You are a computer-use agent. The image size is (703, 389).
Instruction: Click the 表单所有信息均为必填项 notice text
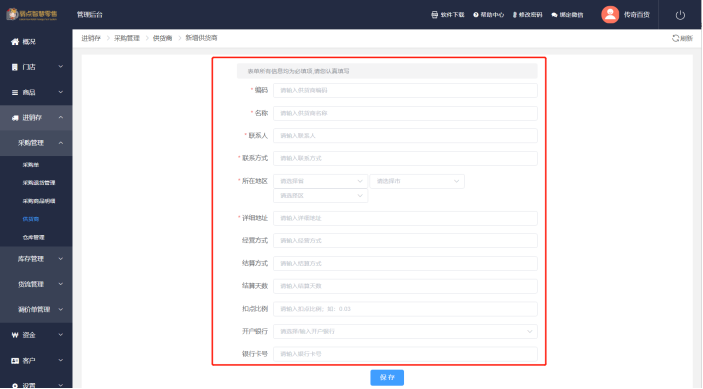[x=298, y=71]
